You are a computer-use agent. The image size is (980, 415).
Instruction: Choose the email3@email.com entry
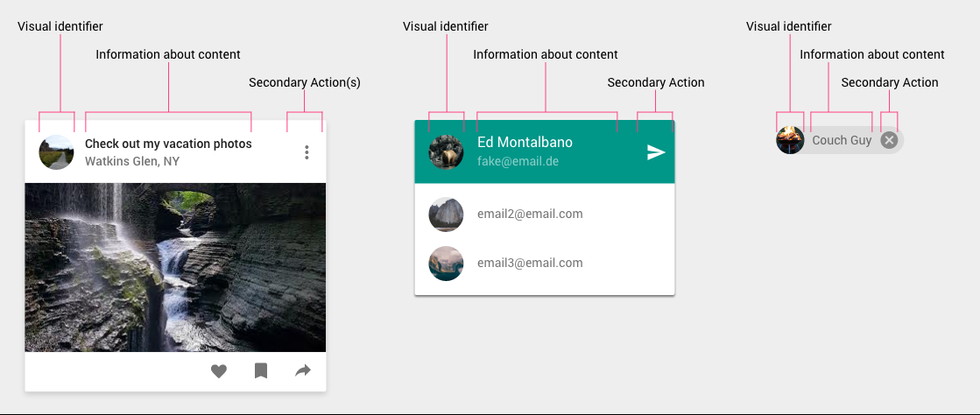(545, 264)
